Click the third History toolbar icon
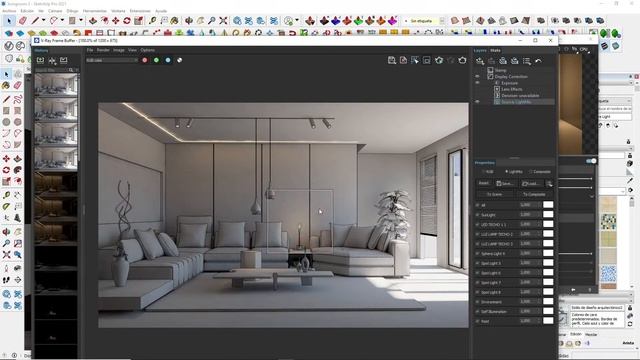640x360 pixels. point(64,60)
